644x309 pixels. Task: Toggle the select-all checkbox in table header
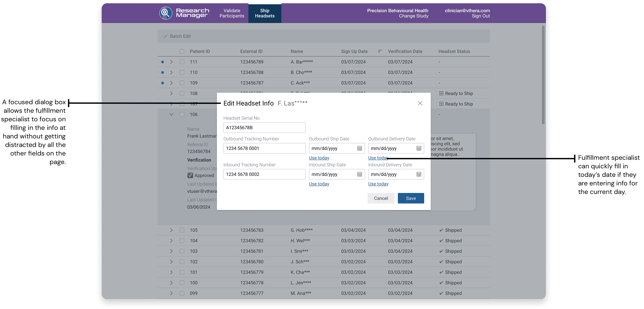click(x=182, y=51)
